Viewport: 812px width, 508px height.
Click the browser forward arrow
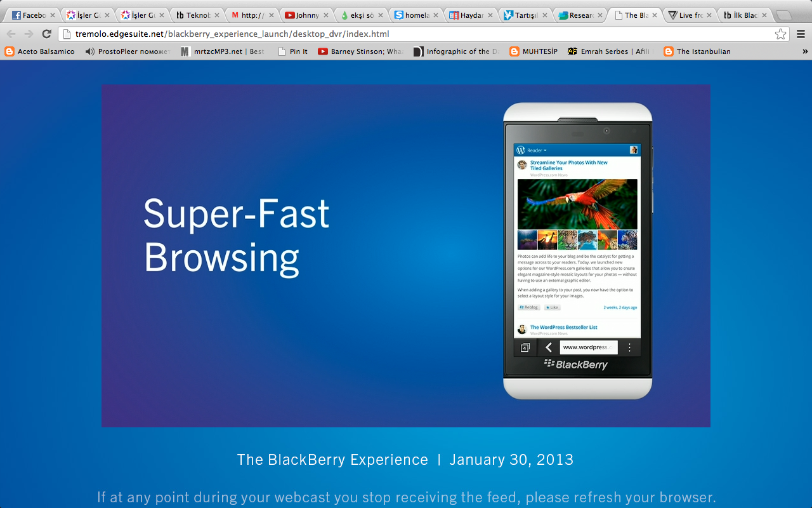point(29,34)
